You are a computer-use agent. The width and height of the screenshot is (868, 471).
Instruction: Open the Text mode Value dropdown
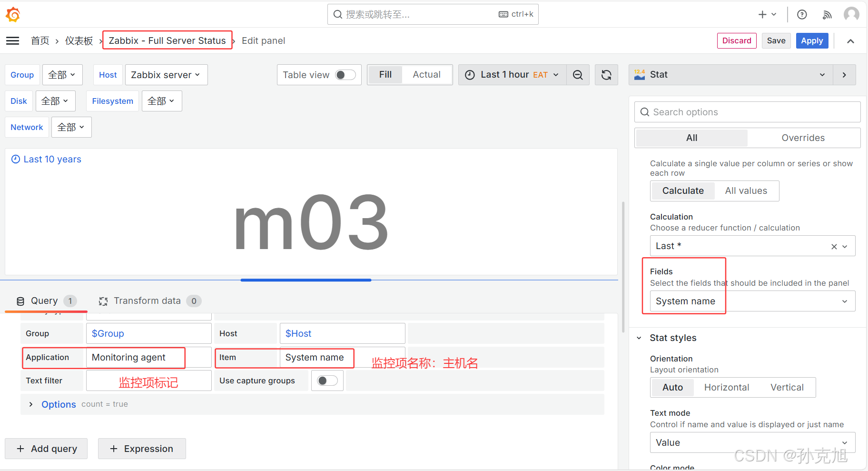pos(752,442)
